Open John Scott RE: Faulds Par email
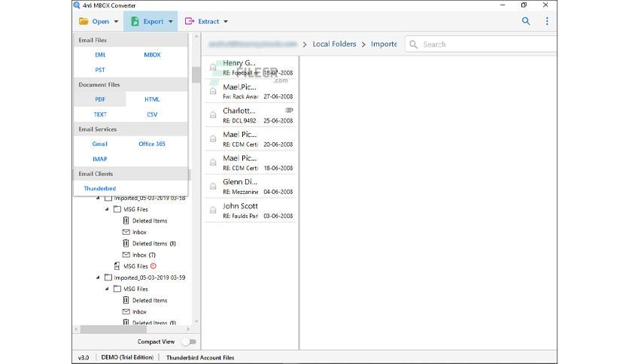Screen dimensions: 629x364 (x=251, y=211)
